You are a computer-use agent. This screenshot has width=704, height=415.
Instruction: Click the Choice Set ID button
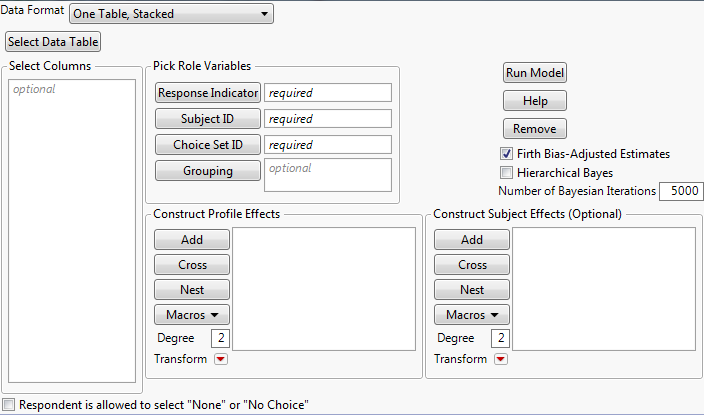207,145
